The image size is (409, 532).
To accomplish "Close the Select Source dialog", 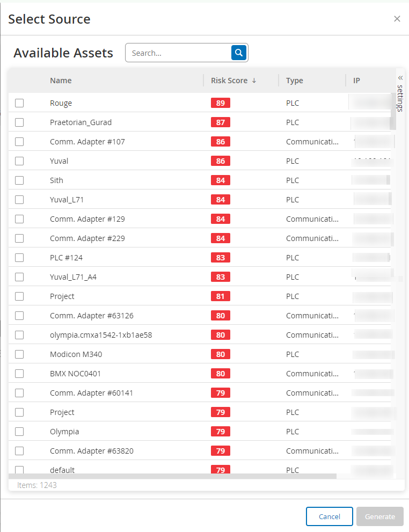I will click(x=397, y=19).
